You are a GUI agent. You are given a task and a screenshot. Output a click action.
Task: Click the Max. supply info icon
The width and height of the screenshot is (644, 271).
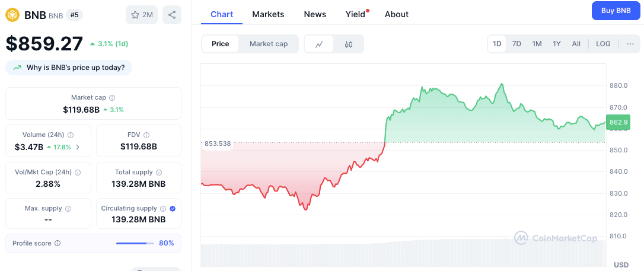point(68,209)
